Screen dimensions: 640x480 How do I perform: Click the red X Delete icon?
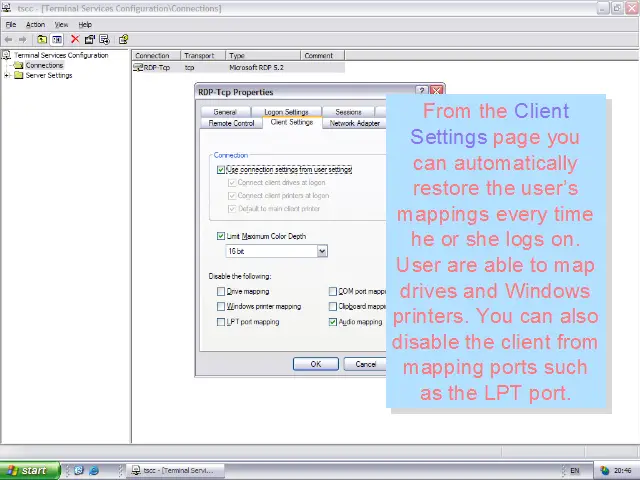75,39
